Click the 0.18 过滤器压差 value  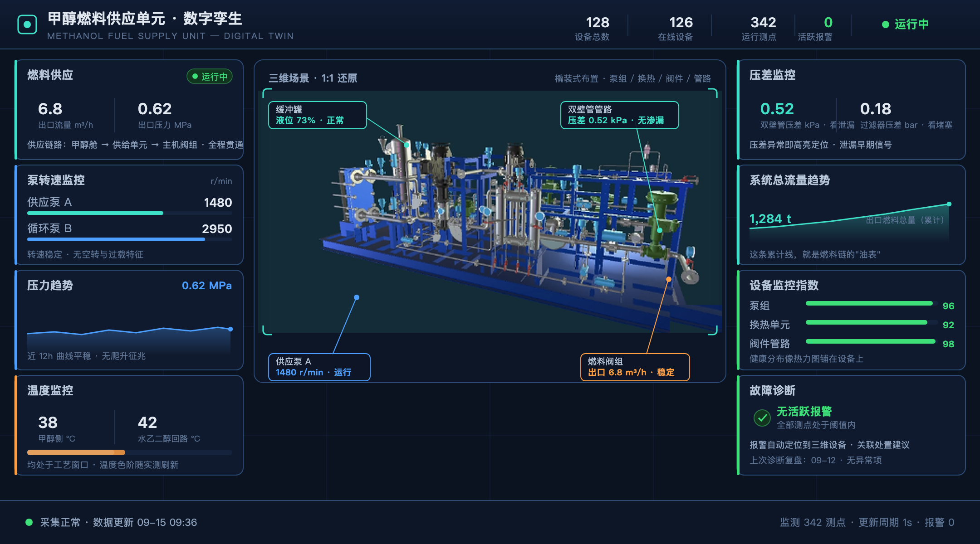tap(876, 109)
